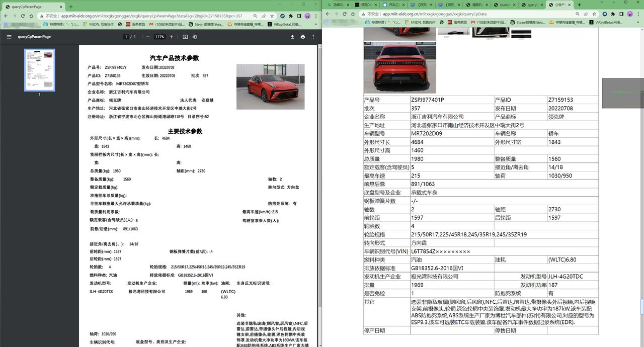Rotate the PDF counterclockwise
This screenshot has height=347, width=644.
[x=195, y=37]
